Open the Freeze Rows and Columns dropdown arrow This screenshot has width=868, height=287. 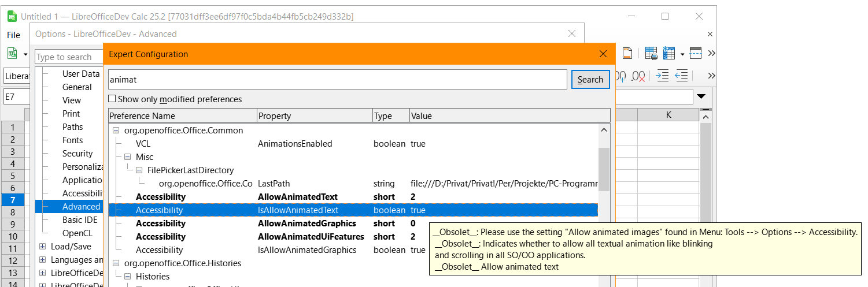click(x=682, y=54)
